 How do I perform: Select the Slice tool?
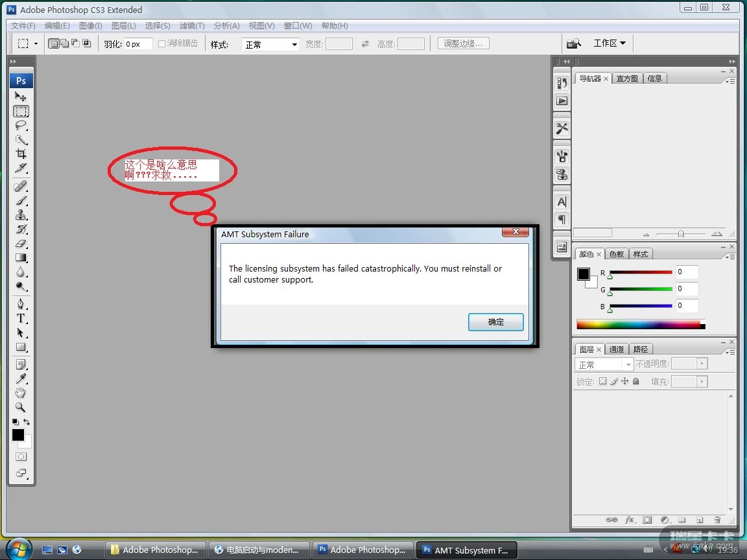pos(21,168)
